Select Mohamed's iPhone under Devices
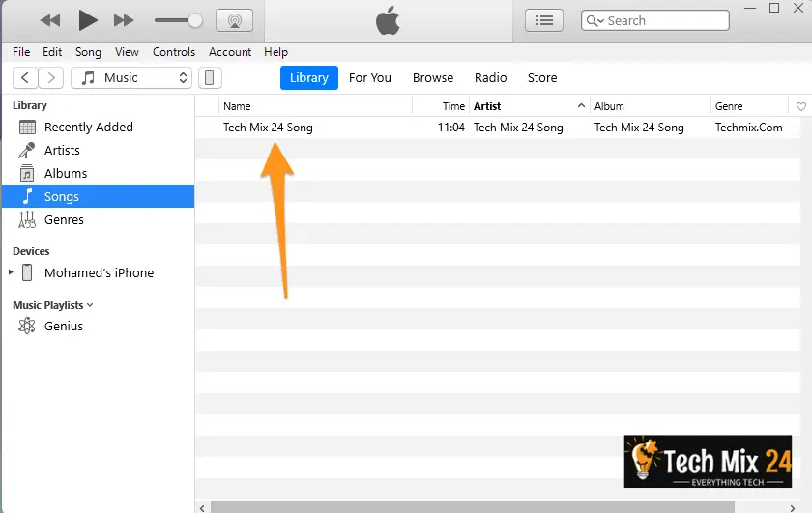Viewport: 812px width, 513px height. click(99, 272)
